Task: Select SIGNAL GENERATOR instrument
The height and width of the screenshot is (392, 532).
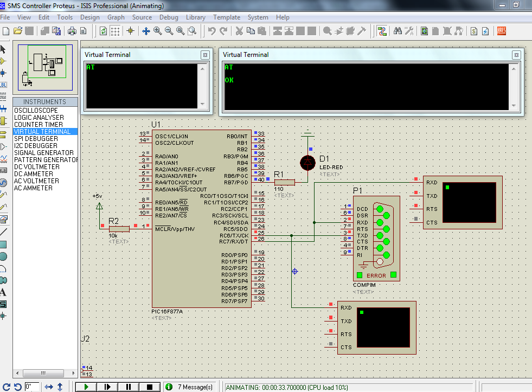Action: [45, 153]
